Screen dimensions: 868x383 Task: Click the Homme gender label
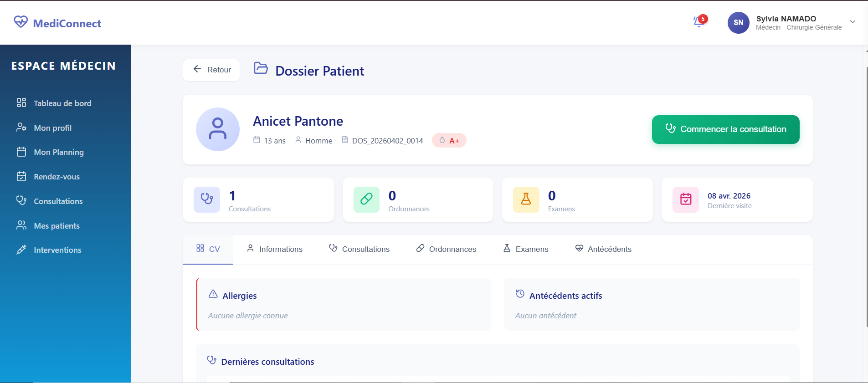click(x=318, y=141)
